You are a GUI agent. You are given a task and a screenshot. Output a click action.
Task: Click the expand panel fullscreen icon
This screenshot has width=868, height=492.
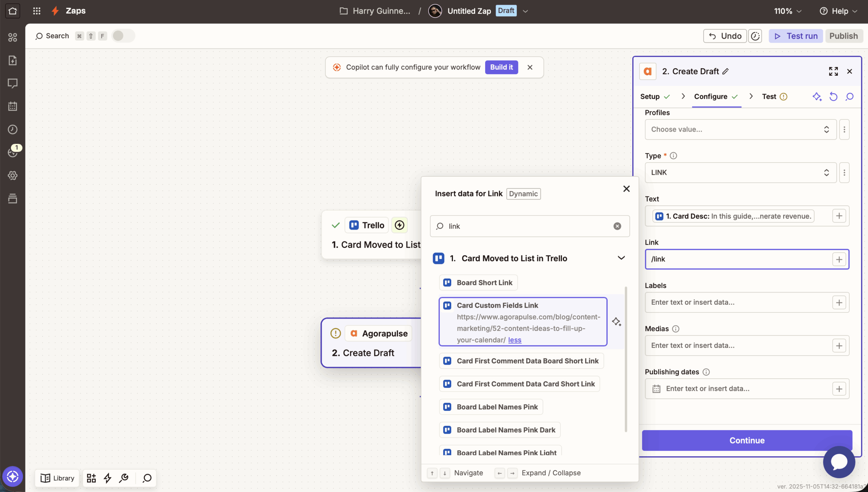click(x=833, y=71)
